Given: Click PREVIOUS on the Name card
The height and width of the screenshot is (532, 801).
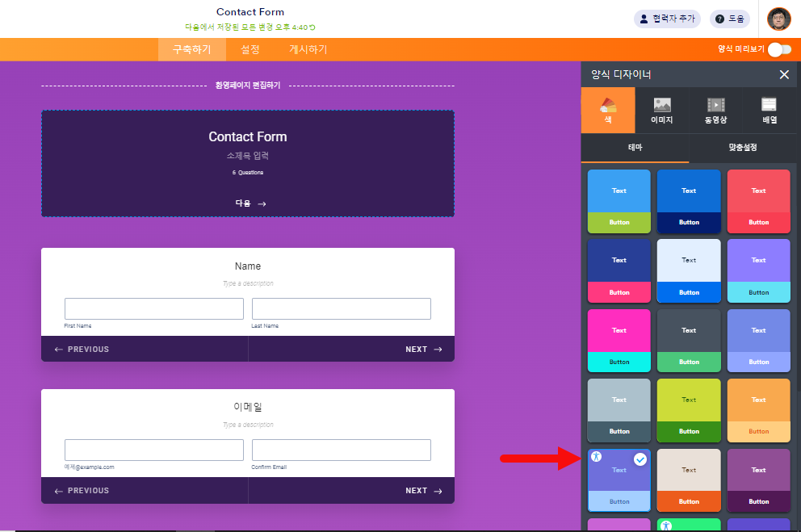Looking at the screenshot, I should click(82, 350).
